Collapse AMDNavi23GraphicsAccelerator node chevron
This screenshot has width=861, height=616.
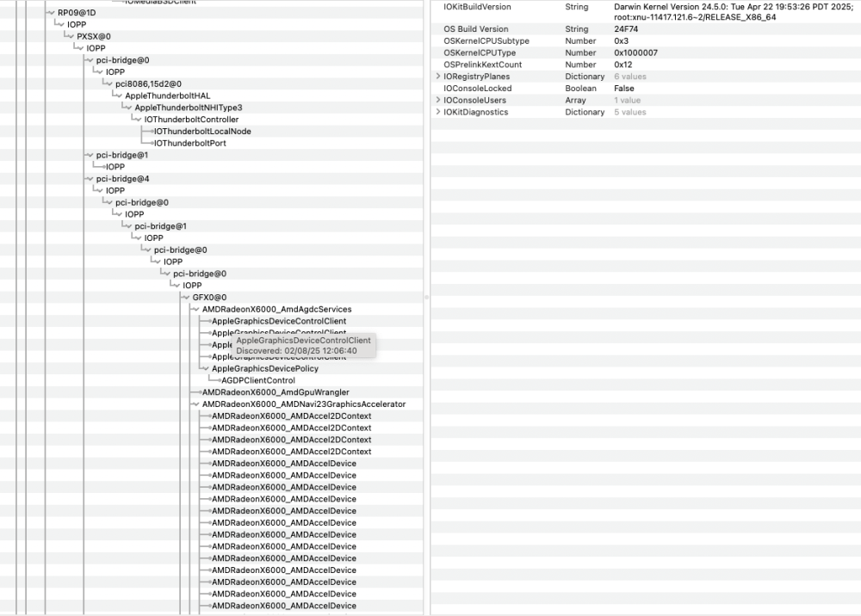point(195,404)
